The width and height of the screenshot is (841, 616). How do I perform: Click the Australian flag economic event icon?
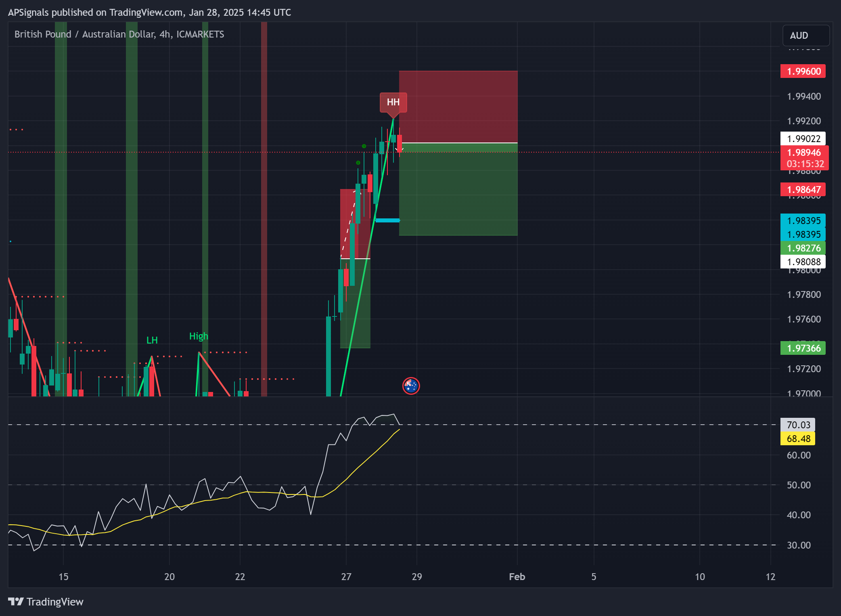[411, 386]
